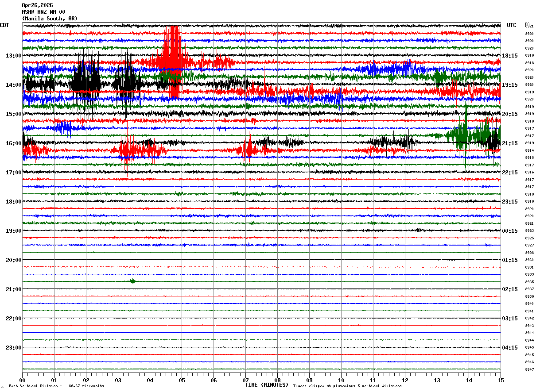The width and height of the screenshot is (536, 392).
Task: Click the DC offset value 8914
Action: pos(529,150)
